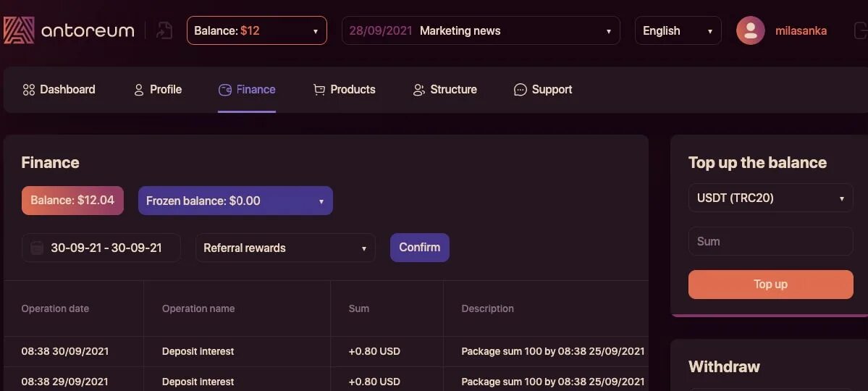Click the orange Top up button
868x391 pixels.
(x=770, y=284)
